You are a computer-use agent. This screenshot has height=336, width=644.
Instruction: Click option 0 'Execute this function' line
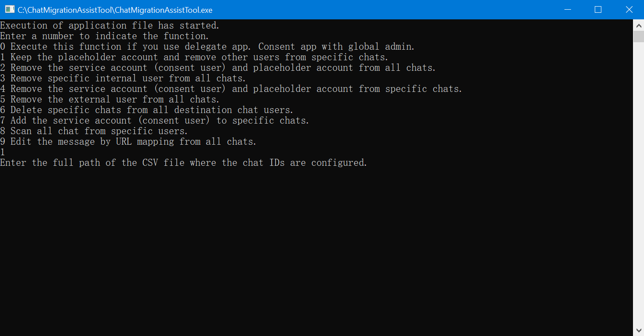click(x=207, y=47)
